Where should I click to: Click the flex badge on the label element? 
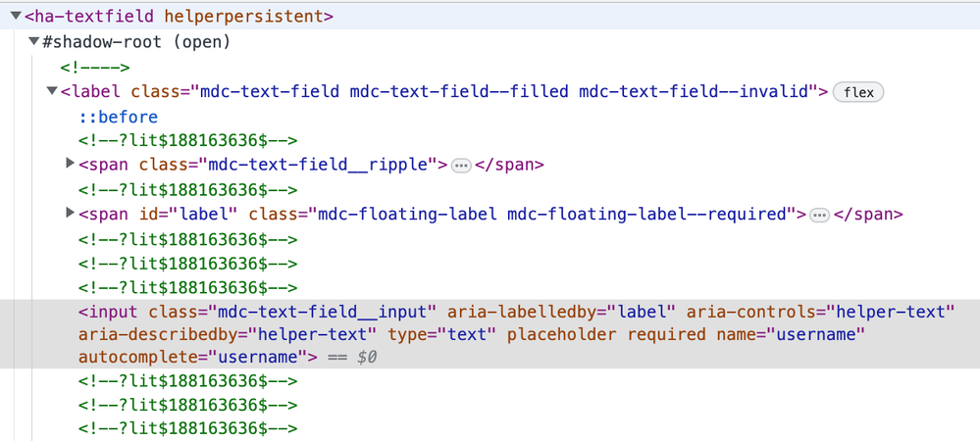click(858, 92)
